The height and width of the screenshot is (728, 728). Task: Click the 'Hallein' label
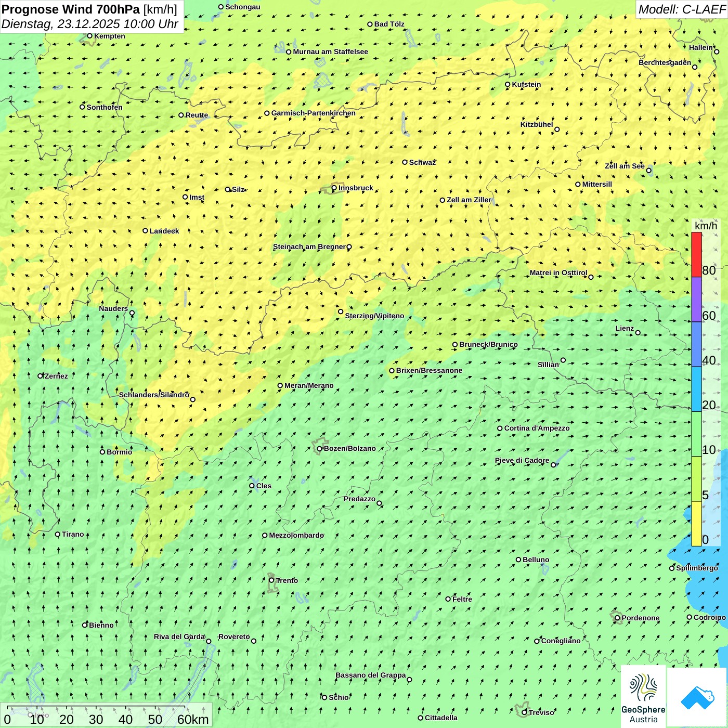[x=701, y=47]
